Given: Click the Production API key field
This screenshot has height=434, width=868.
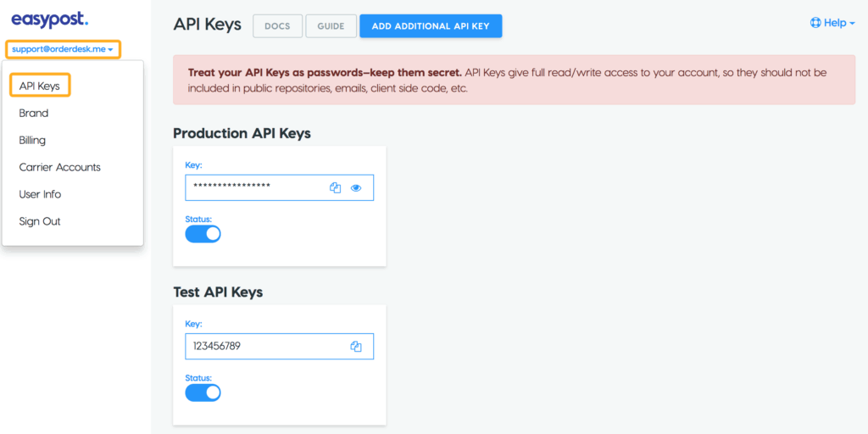Looking at the screenshot, I should point(254,188).
